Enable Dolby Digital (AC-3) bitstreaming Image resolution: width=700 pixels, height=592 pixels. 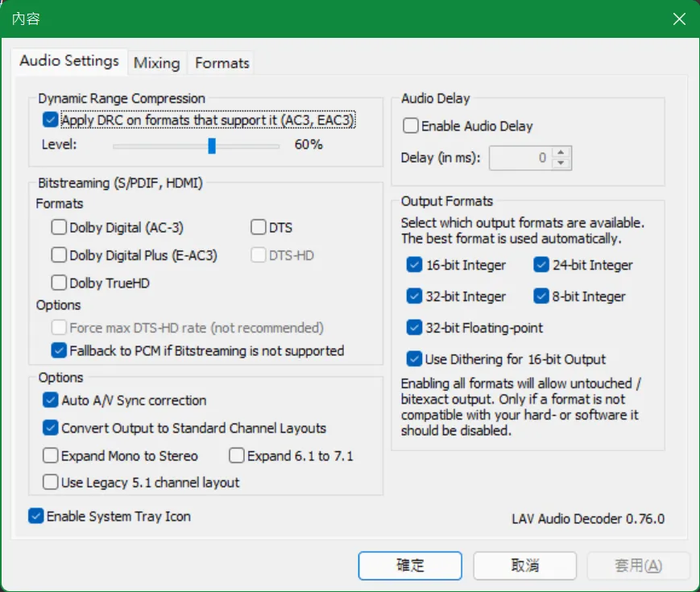(59, 227)
